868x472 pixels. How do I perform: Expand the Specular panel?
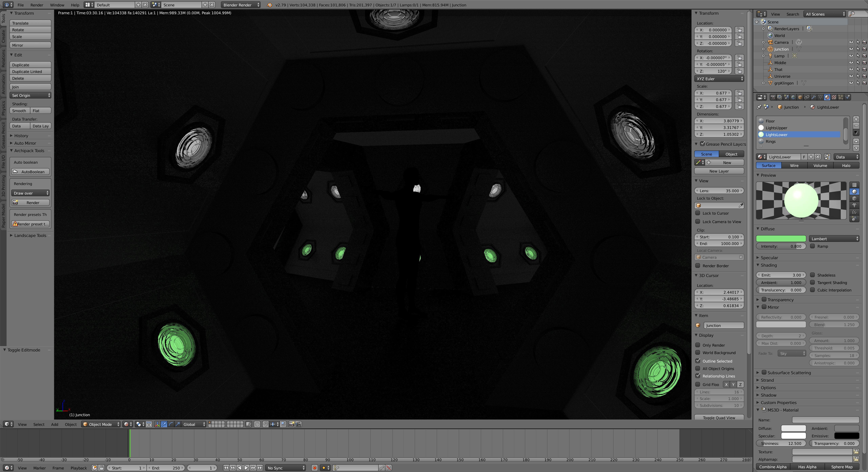[x=769, y=258]
